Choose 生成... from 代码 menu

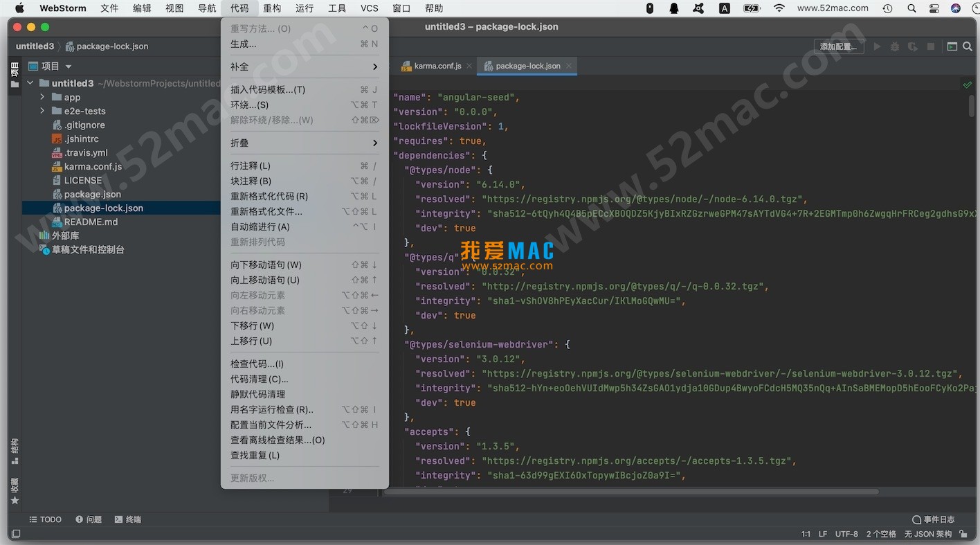click(305, 44)
